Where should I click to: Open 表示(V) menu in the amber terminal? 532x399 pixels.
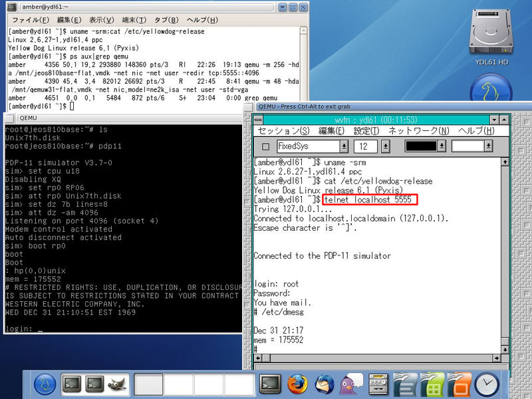[x=102, y=20]
